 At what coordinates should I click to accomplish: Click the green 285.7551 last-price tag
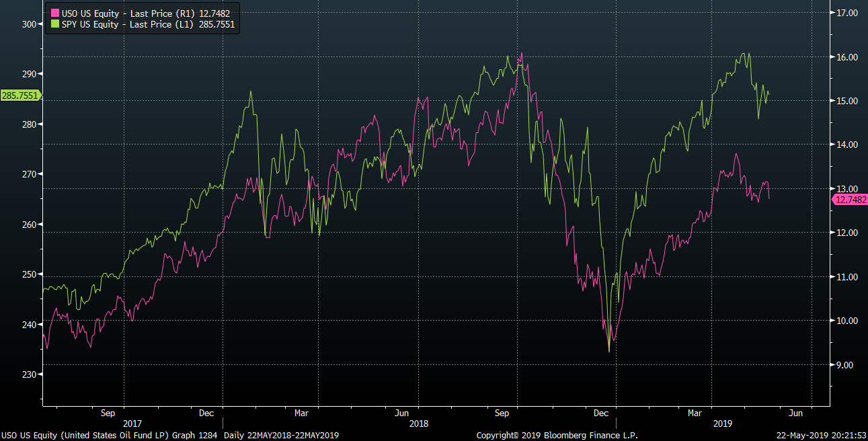20,95
